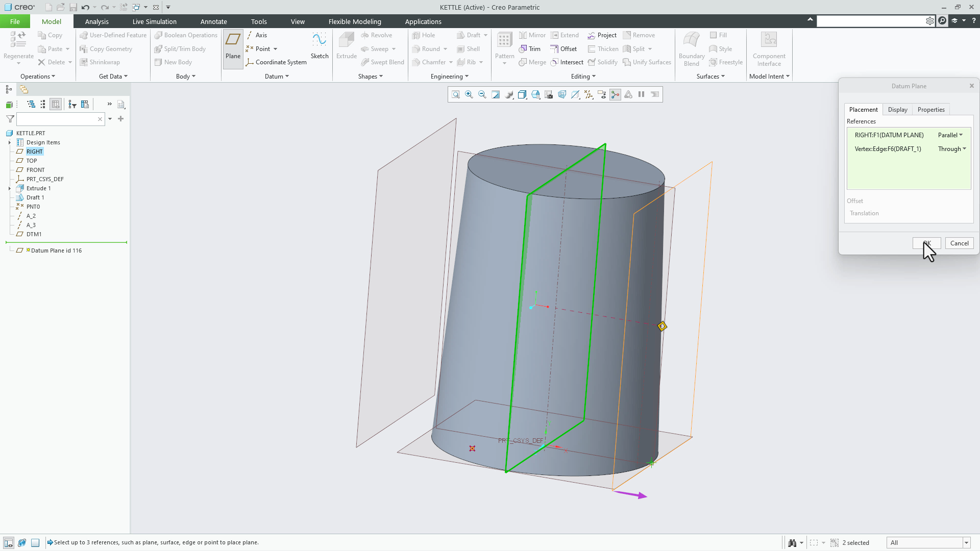Switch to the Annotate ribbon tab
The width and height of the screenshot is (980, 551).
point(213,21)
